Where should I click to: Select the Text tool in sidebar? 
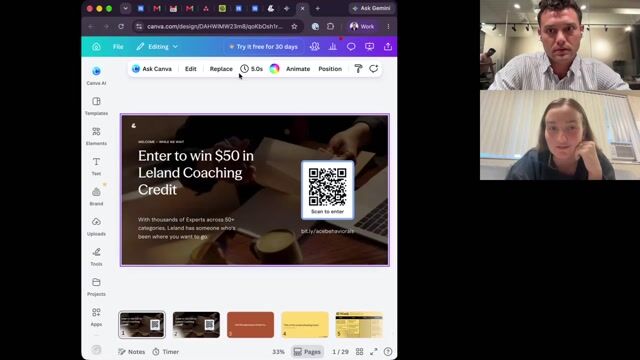click(x=96, y=166)
